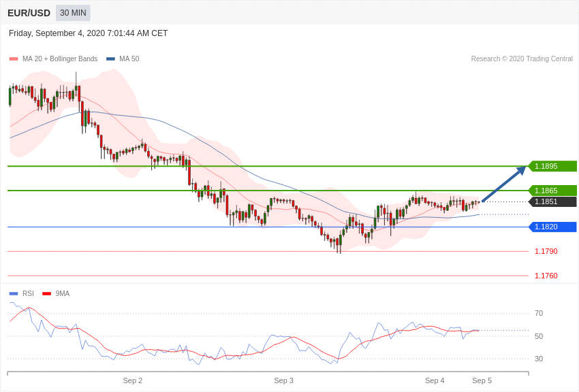Click the EUR/USD pair title

[x=29, y=14]
